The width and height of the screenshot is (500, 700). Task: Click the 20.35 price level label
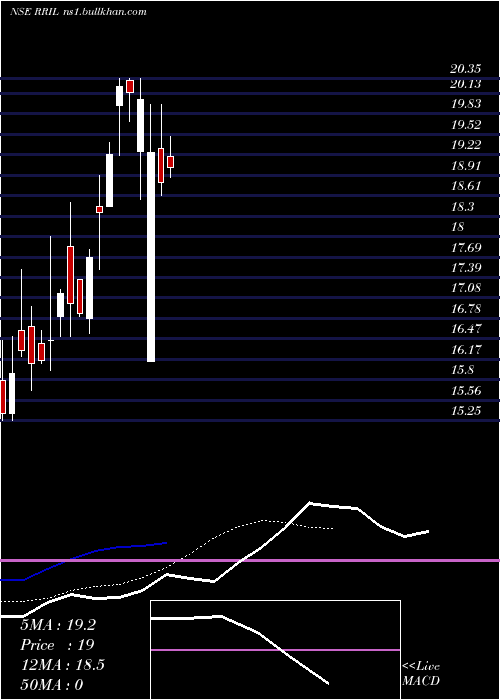[466, 69]
